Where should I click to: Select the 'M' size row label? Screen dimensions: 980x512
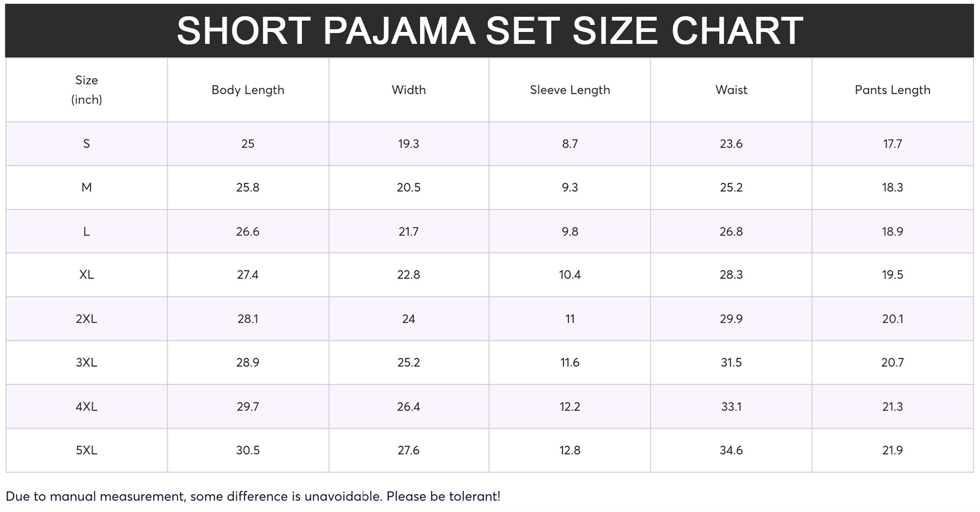pyautogui.click(x=87, y=187)
